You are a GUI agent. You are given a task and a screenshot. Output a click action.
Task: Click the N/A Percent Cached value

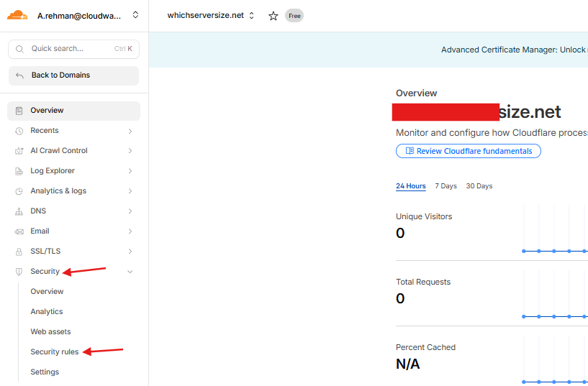coord(407,364)
